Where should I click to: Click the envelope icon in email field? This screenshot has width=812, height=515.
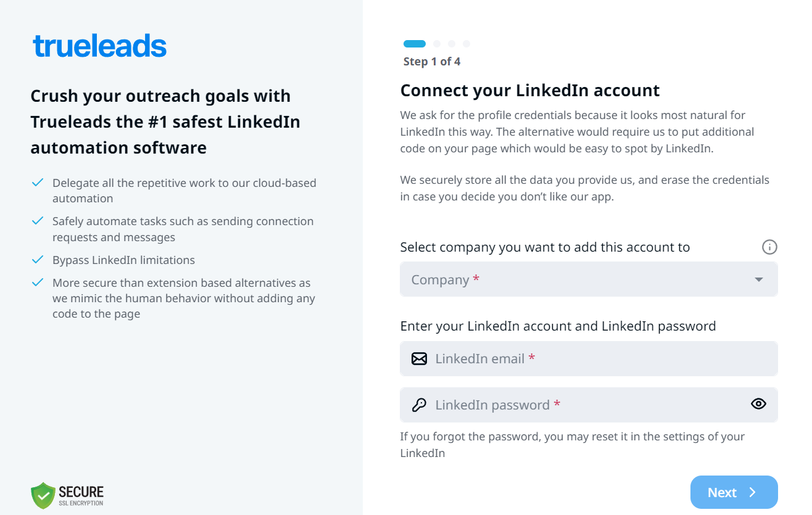pyautogui.click(x=419, y=359)
